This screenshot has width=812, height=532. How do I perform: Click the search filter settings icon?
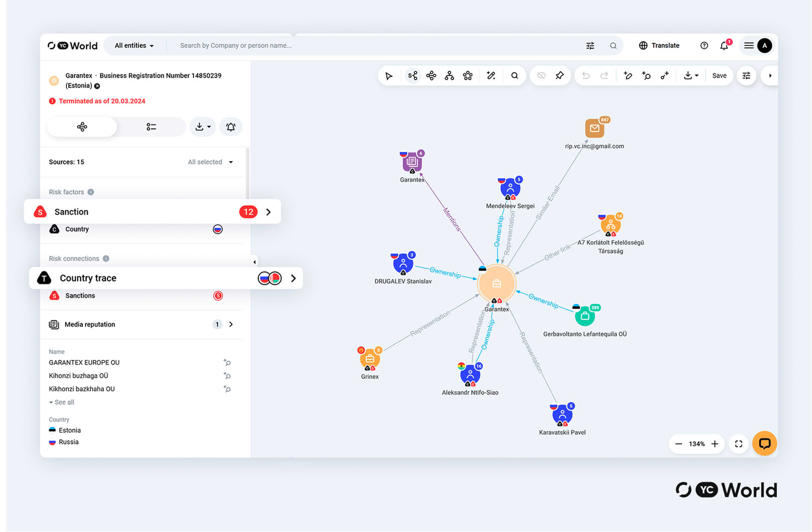(590, 46)
